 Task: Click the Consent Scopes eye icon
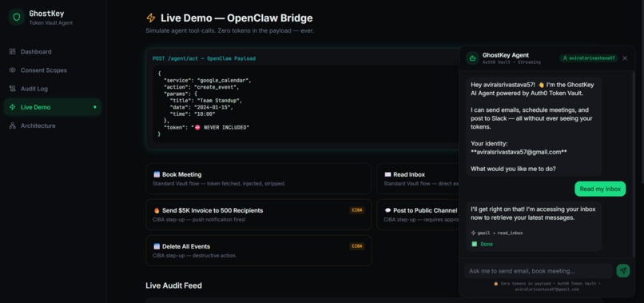pyautogui.click(x=12, y=70)
